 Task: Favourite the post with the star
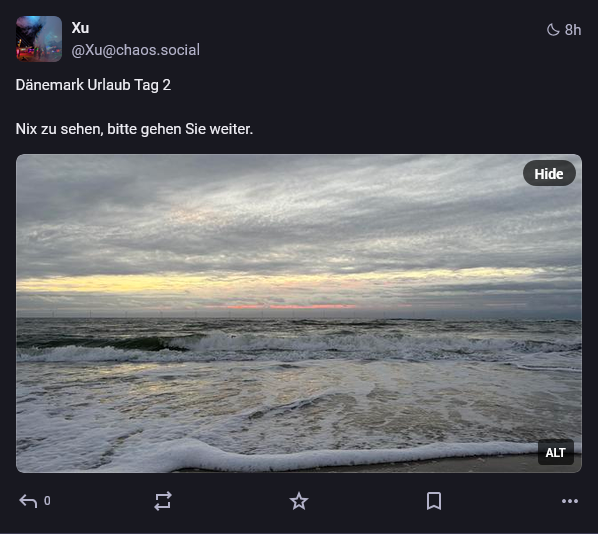coord(299,501)
